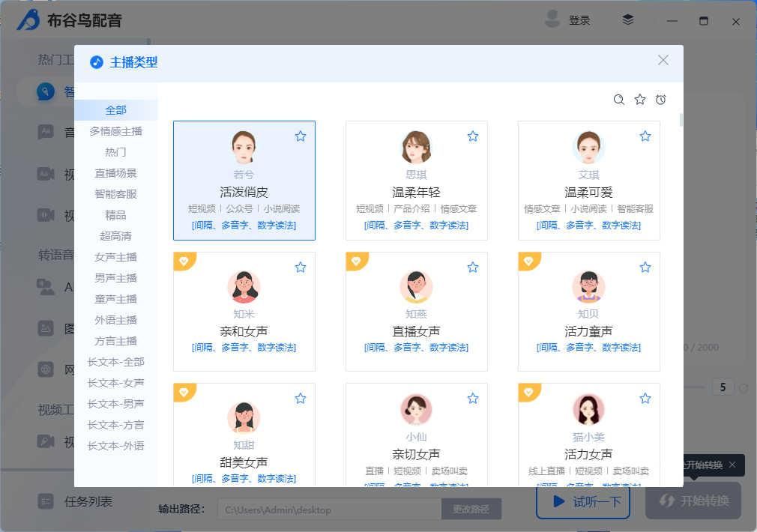Choose the 猫小美 avatar

pyautogui.click(x=588, y=410)
